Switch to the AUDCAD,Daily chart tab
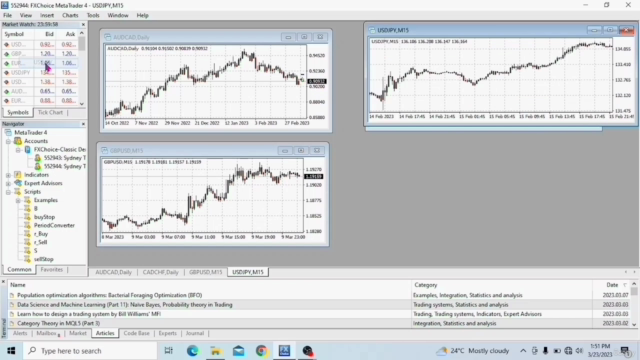Viewport: 640px width, 360px height. tap(113, 272)
